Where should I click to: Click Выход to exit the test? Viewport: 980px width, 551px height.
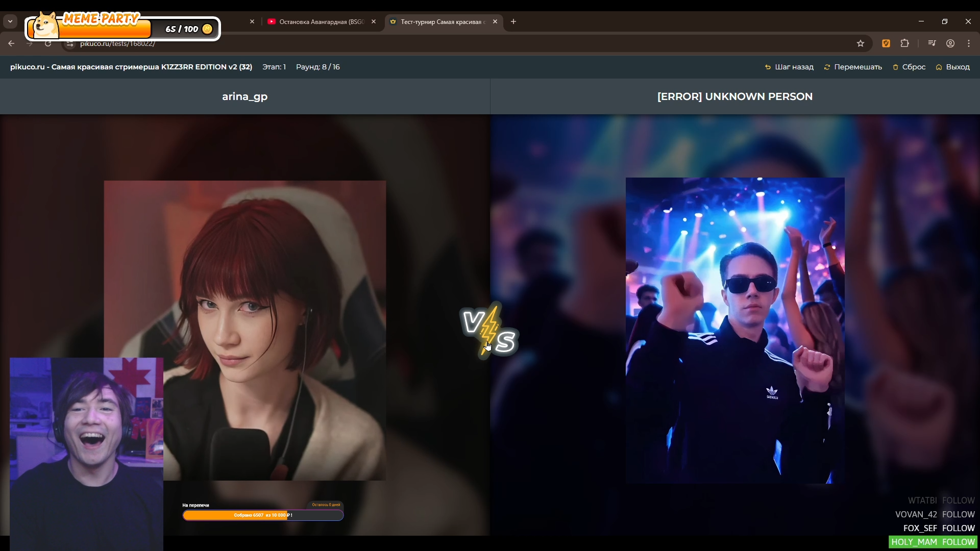pyautogui.click(x=953, y=67)
